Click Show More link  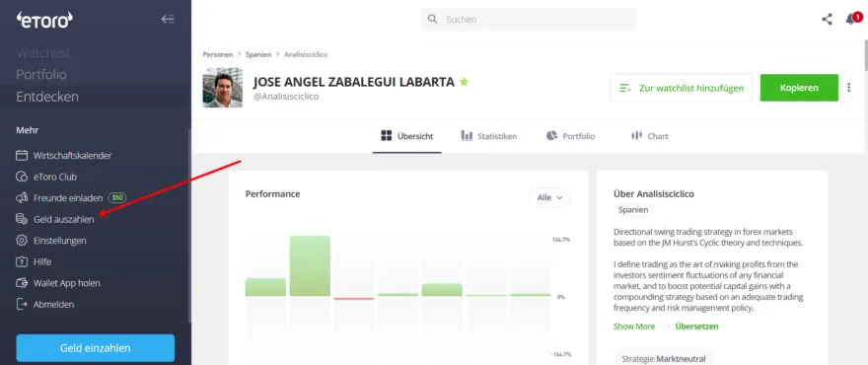tap(634, 327)
